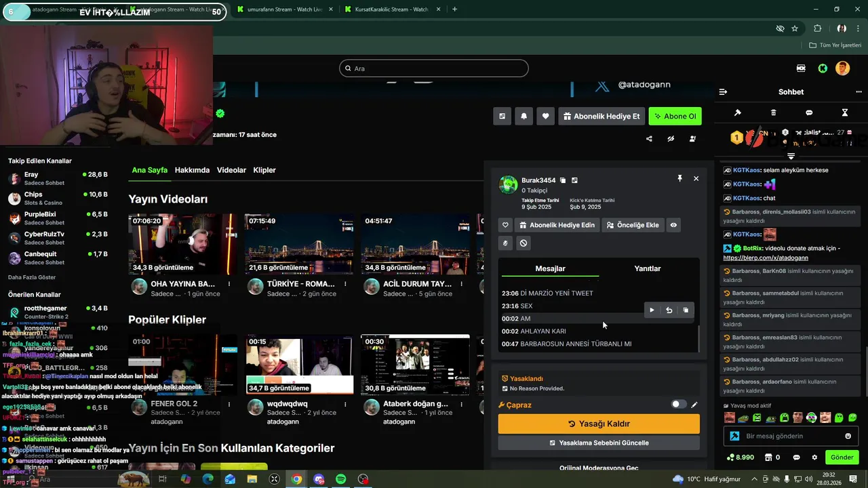The height and width of the screenshot is (488, 868).
Task: Open the user profile avatar menu
Action: pos(842,68)
